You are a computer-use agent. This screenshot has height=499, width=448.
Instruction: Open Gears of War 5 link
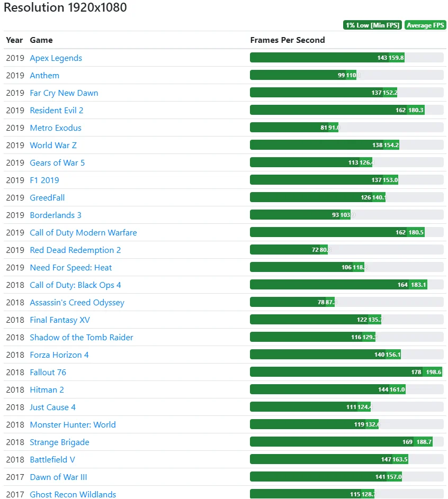[57, 163]
